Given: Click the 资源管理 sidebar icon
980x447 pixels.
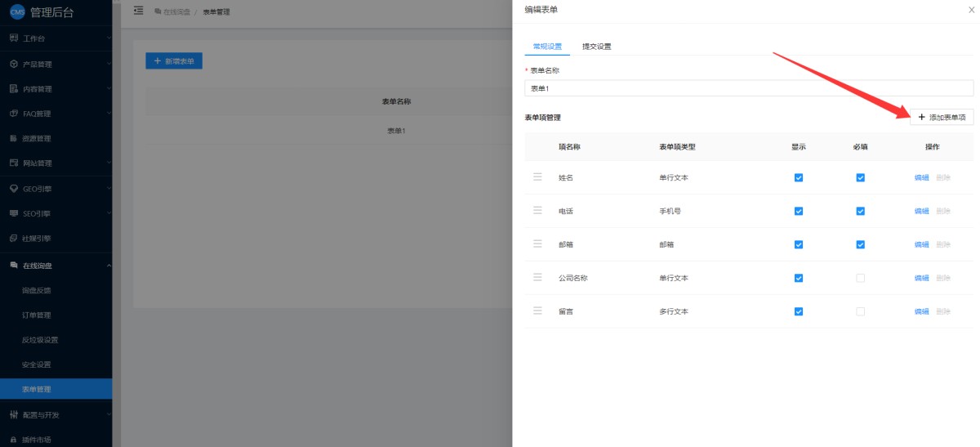Looking at the screenshot, I should coord(13,138).
